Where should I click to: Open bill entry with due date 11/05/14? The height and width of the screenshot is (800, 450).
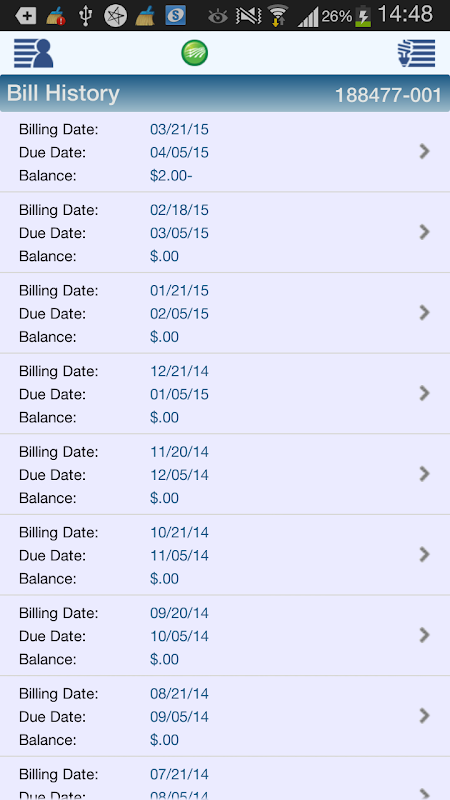point(225,555)
